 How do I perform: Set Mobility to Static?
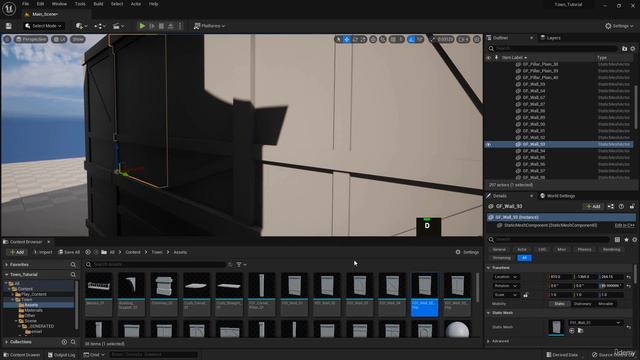point(559,304)
